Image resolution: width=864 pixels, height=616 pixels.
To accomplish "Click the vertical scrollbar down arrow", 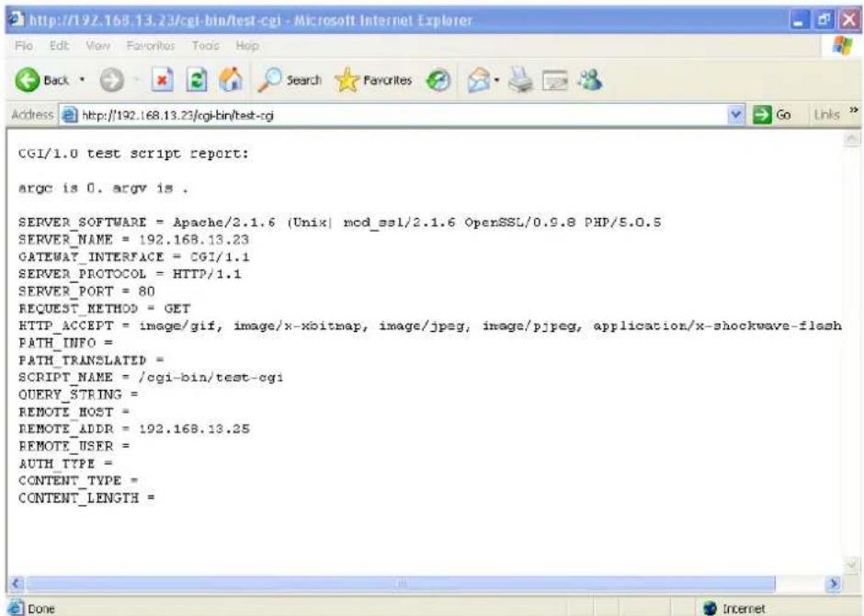I will tap(851, 565).
